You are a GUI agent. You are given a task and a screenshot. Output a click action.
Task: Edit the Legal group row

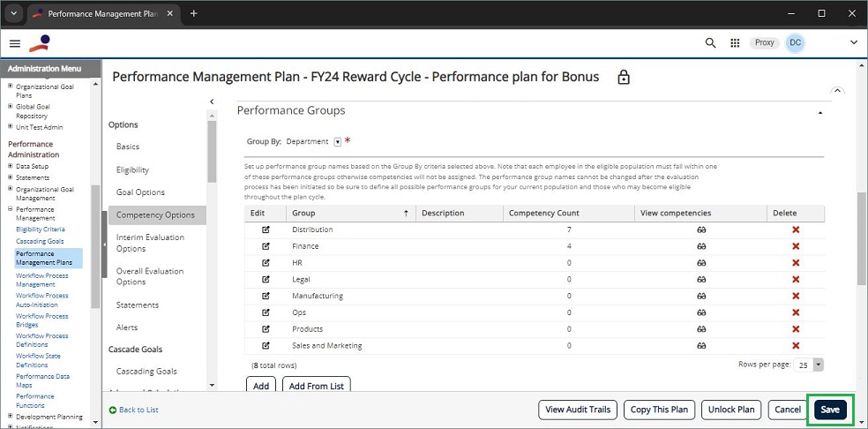[x=266, y=279]
